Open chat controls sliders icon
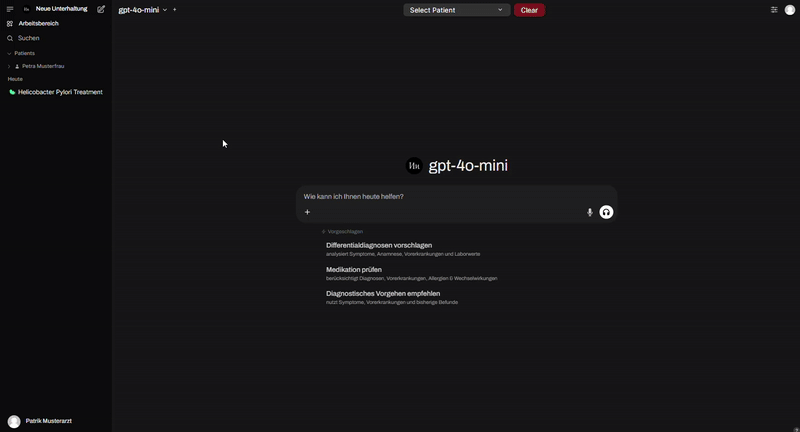The image size is (800, 432). [774, 10]
